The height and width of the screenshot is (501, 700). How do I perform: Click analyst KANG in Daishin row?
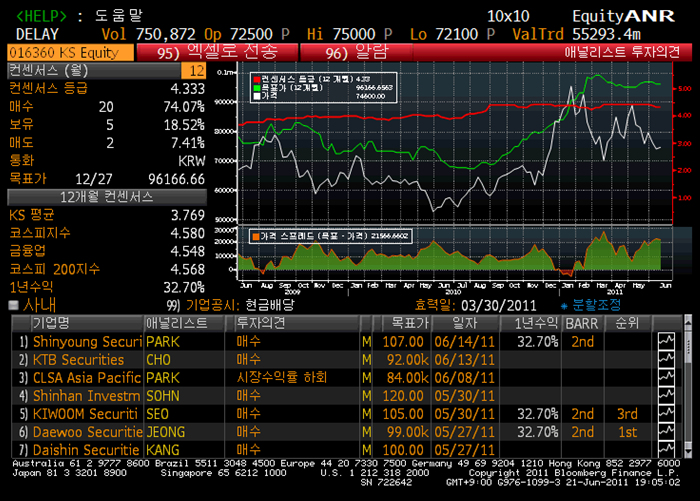(x=163, y=450)
